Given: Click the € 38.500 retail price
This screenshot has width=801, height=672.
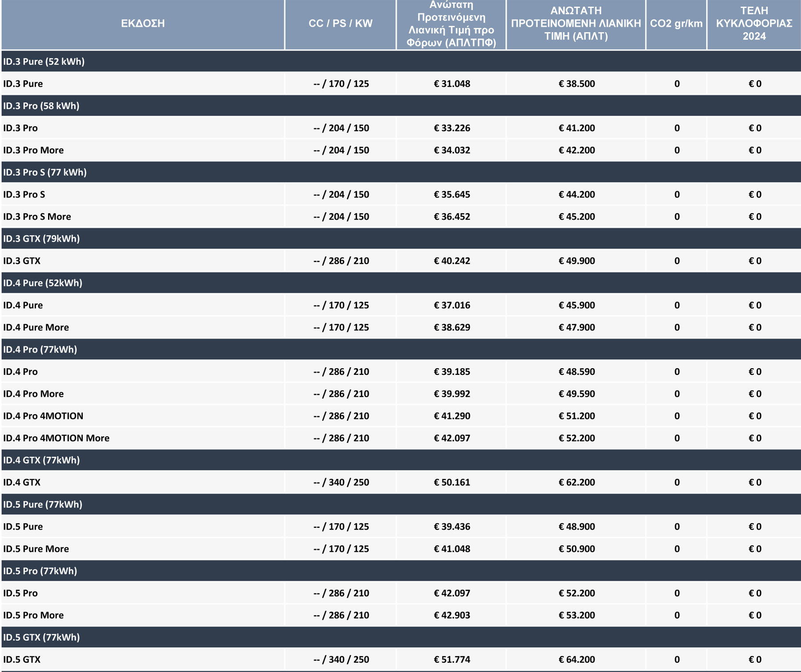Looking at the screenshot, I should (576, 84).
